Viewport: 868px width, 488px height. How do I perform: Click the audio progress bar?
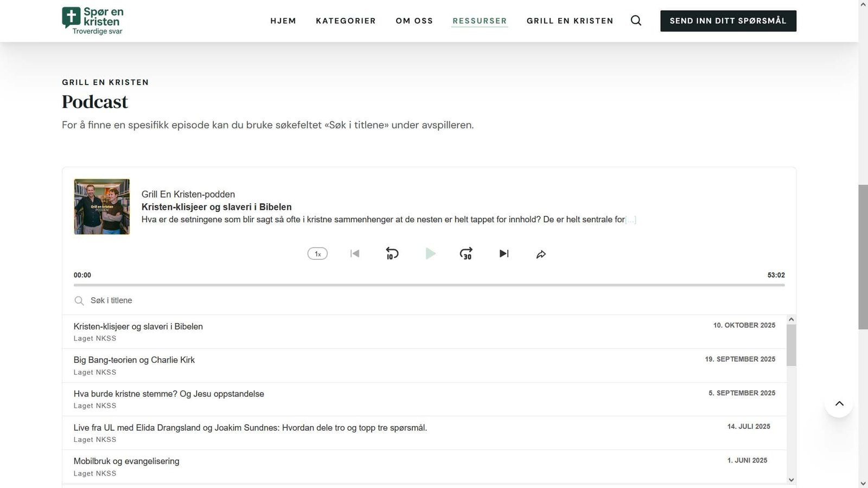coord(429,285)
